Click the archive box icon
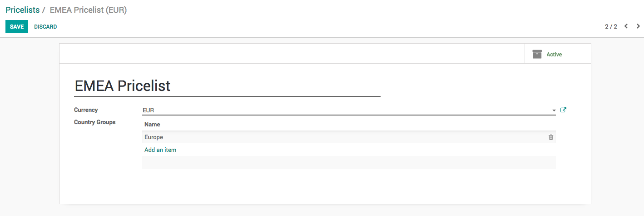Image resolution: width=644 pixels, height=216 pixels. click(x=537, y=54)
